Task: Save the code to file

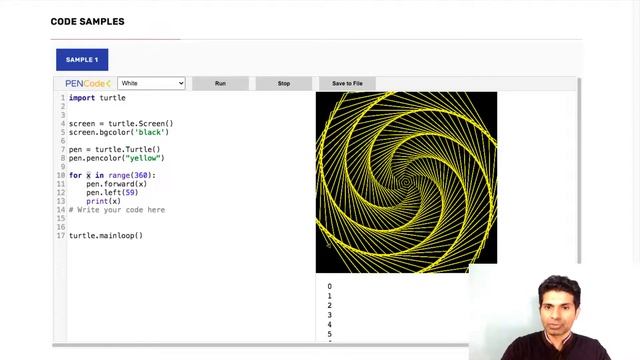Action: tap(347, 83)
